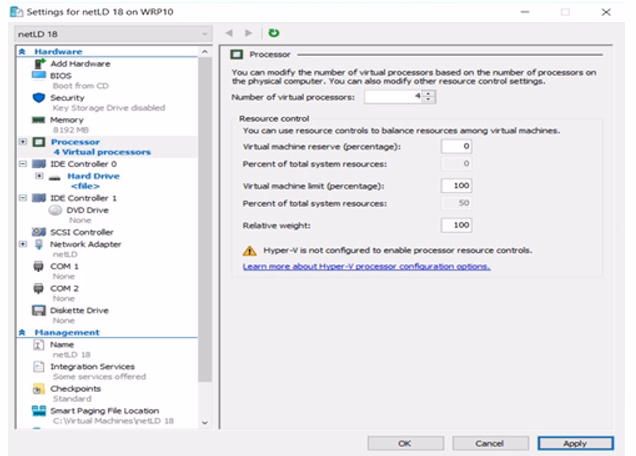
Task: Expand the Processor tree node
Action: pyautogui.click(x=23, y=142)
